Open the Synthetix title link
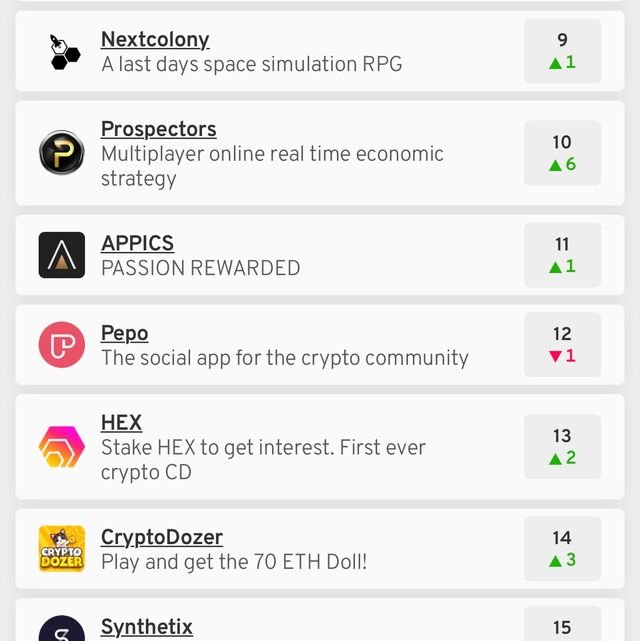Viewport: 640px width, 641px height. click(146, 627)
